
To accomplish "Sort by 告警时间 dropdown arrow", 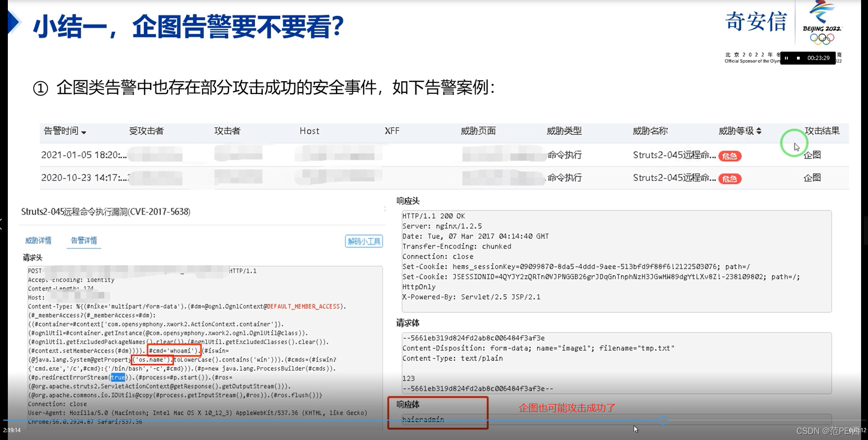I will click(84, 132).
